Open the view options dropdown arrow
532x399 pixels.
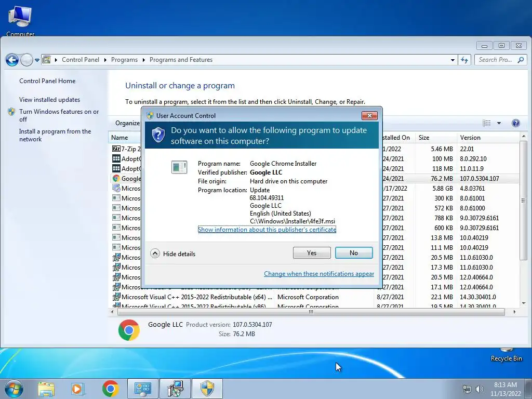tap(499, 123)
